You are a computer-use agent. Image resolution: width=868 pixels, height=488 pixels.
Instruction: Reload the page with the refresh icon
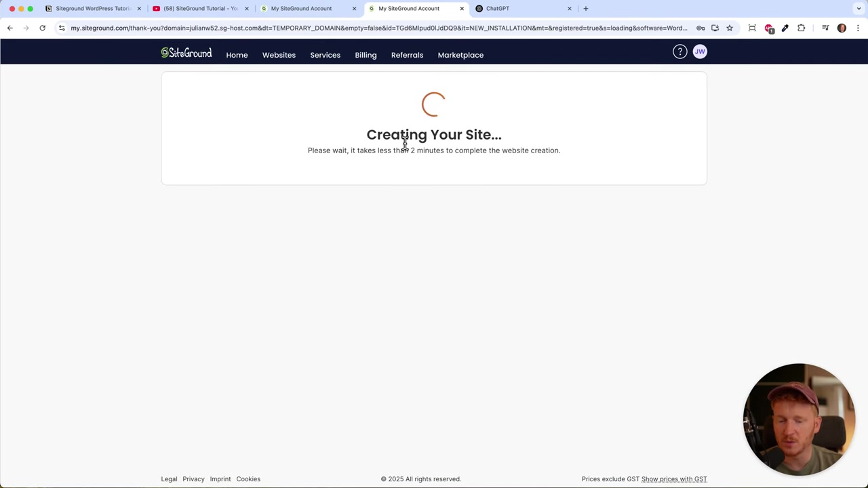pyautogui.click(x=42, y=28)
